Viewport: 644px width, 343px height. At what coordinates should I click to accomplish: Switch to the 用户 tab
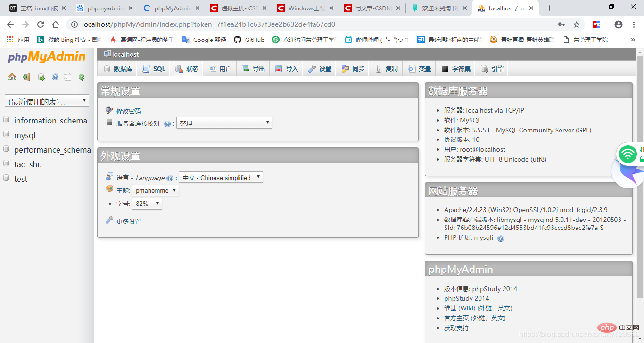click(220, 69)
